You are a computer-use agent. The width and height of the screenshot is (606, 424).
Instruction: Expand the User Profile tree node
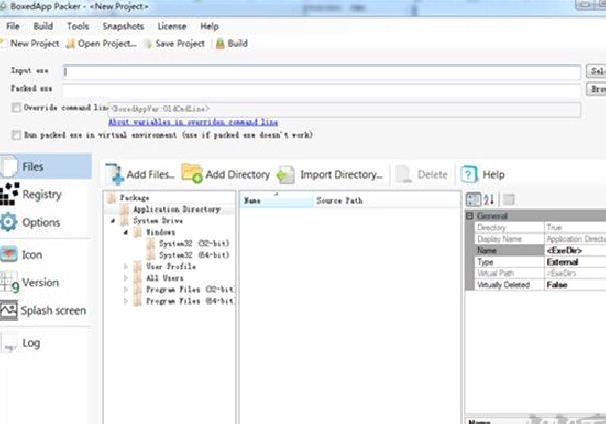click(x=126, y=267)
